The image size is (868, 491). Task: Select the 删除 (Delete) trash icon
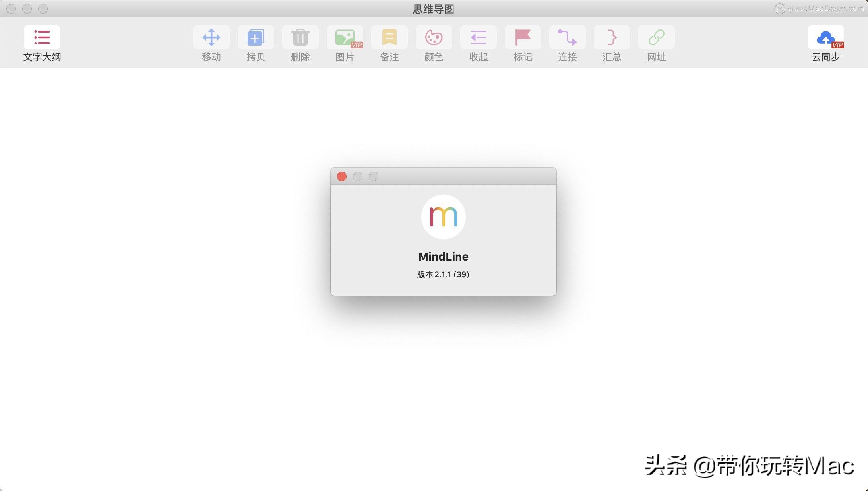(300, 38)
